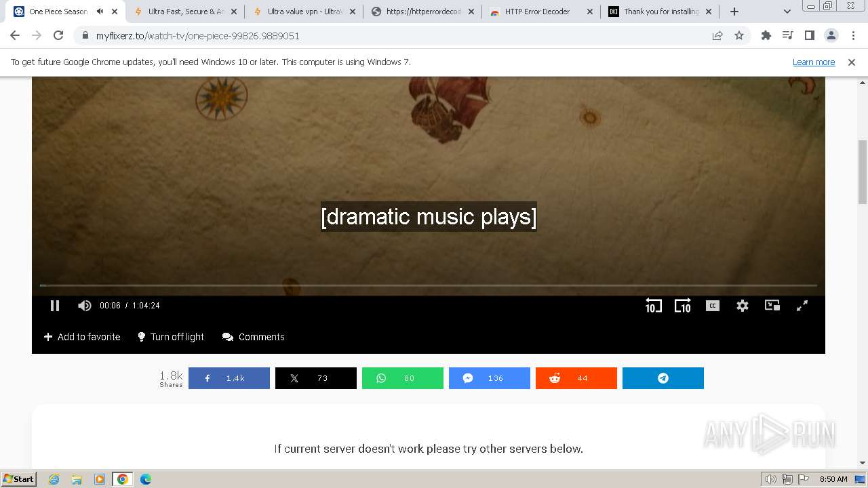
Task: Skip forward 10 seconds in video
Action: point(682,306)
